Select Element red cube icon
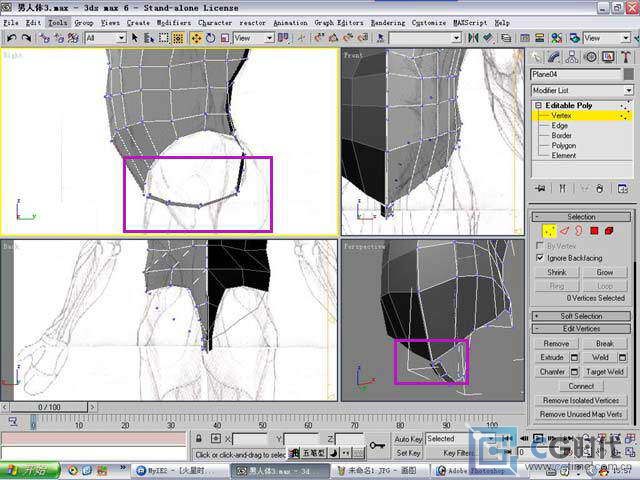Image resolution: width=640 pixels, height=480 pixels. pos(609,231)
